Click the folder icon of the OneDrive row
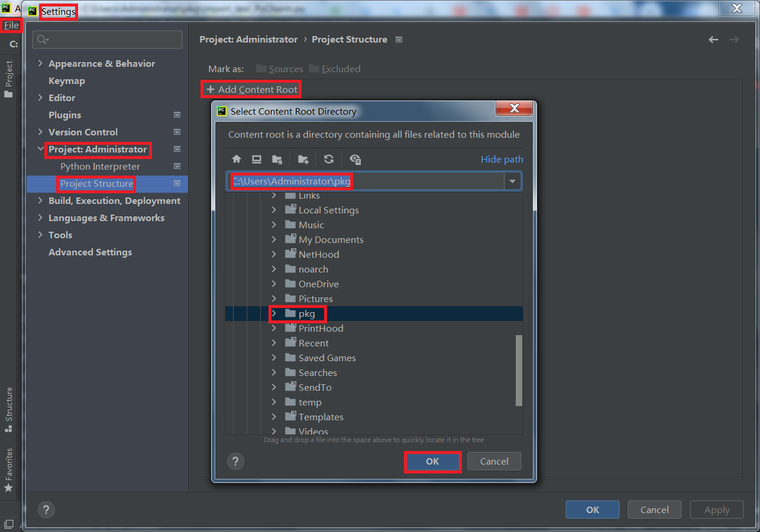The height and width of the screenshot is (532, 760). point(290,284)
